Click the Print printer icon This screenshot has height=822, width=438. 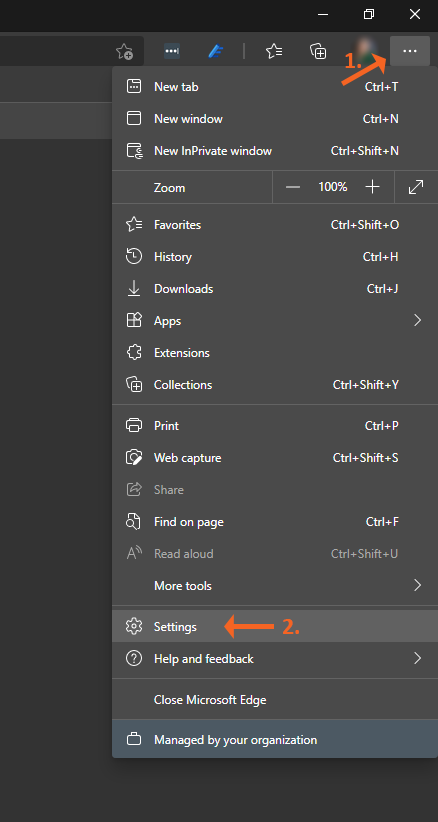point(134,425)
